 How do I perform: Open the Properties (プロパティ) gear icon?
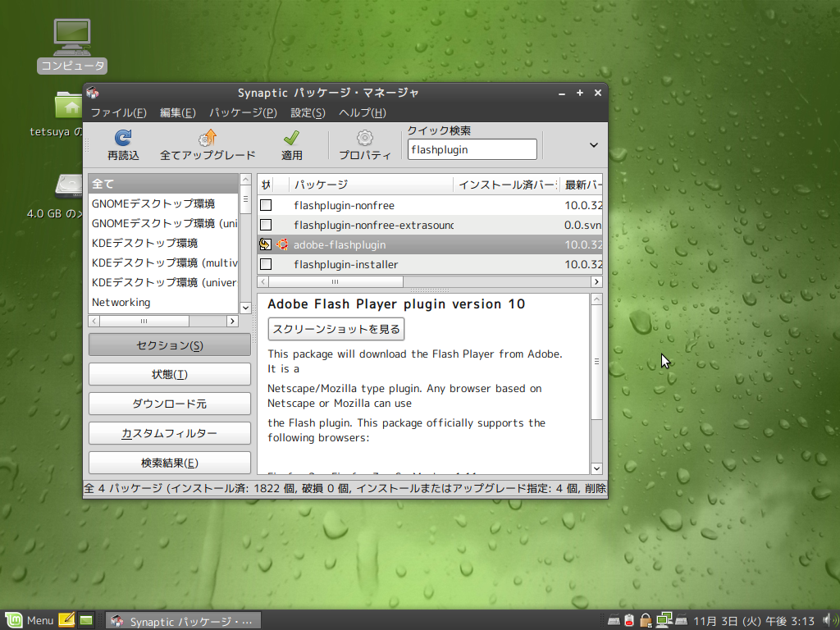[x=365, y=138]
